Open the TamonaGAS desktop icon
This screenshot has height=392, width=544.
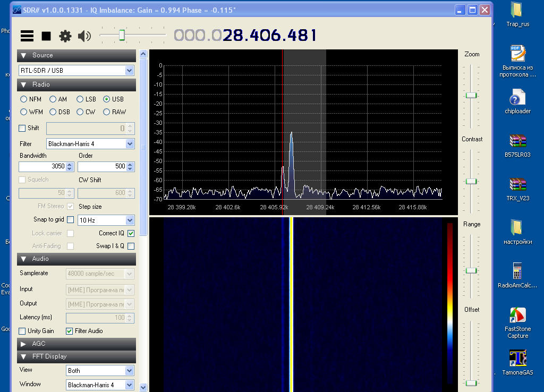(x=517, y=359)
